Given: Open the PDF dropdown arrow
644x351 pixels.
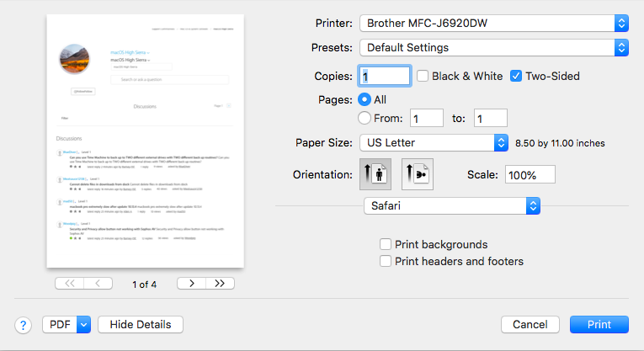Looking at the screenshot, I should point(84,325).
